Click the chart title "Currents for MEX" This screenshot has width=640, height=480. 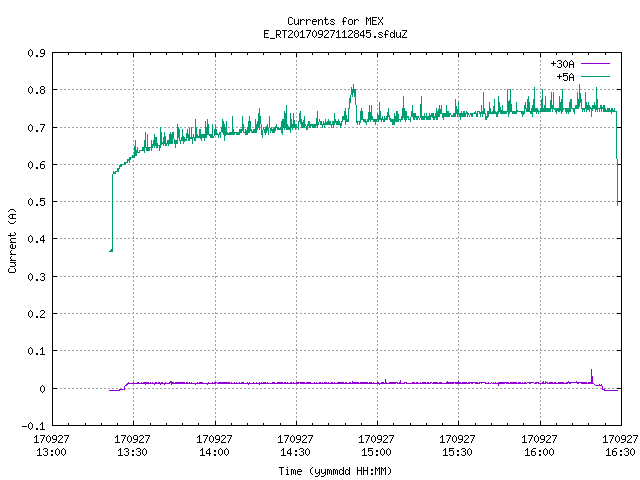point(335,21)
